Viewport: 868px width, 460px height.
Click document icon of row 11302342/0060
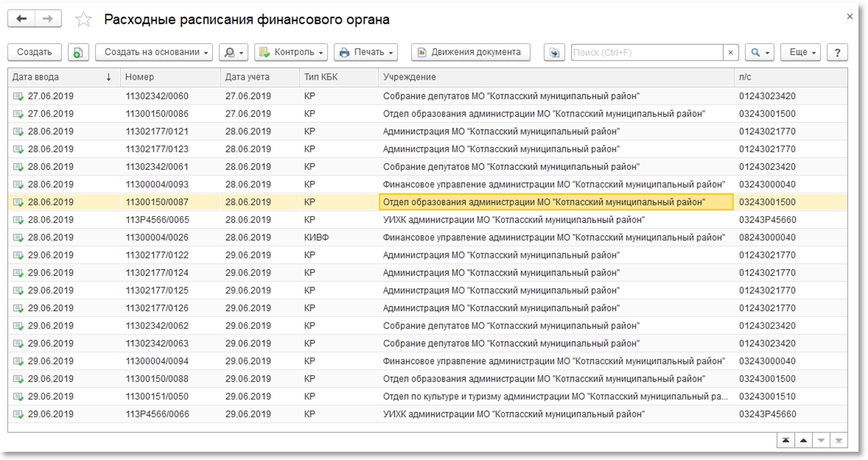tap(18, 96)
